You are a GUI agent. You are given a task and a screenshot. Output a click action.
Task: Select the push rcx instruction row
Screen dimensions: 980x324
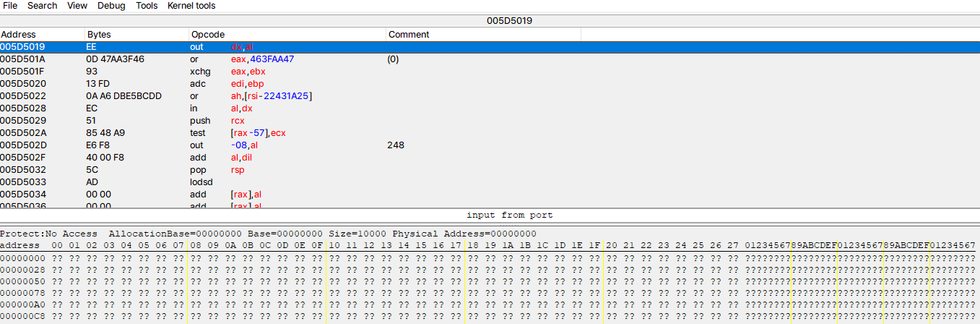point(289,121)
